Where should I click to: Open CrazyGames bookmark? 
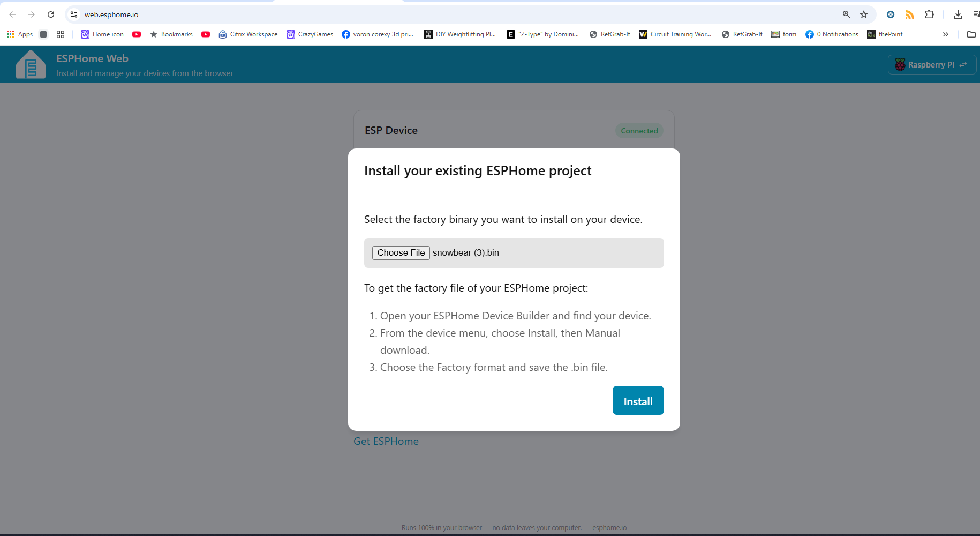[x=310, y=34]
